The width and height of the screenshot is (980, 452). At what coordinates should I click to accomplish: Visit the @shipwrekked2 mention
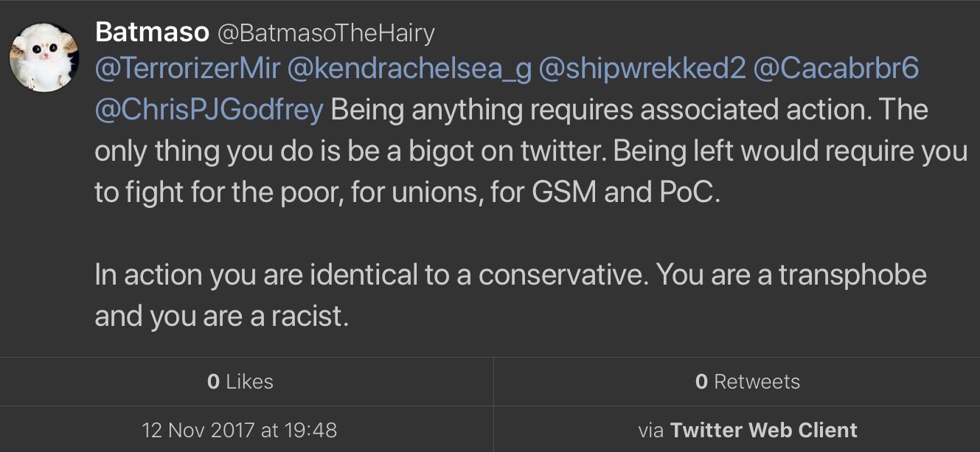(643, 69)
